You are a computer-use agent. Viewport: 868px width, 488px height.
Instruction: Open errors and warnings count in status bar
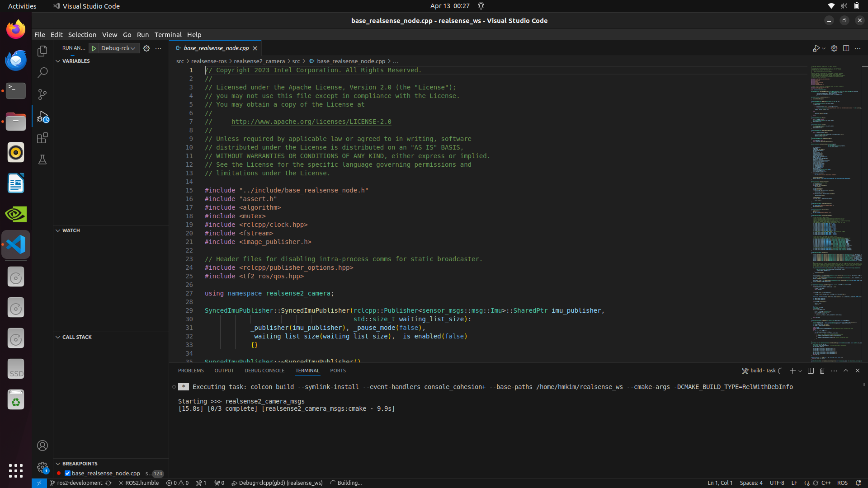tap(177, 483)
